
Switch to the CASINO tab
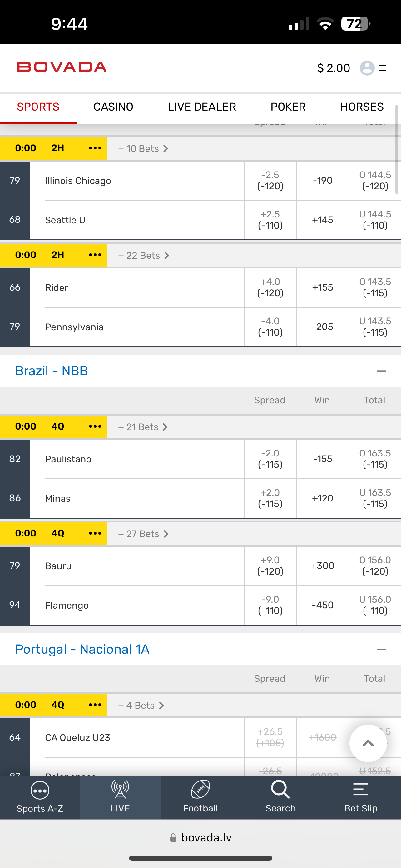click(113, 107)
